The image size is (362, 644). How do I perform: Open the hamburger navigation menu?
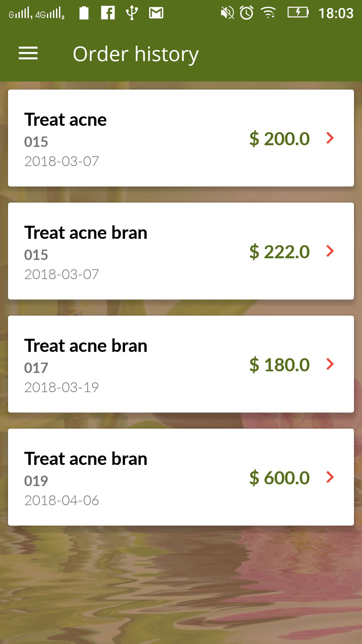click(28, 54)
